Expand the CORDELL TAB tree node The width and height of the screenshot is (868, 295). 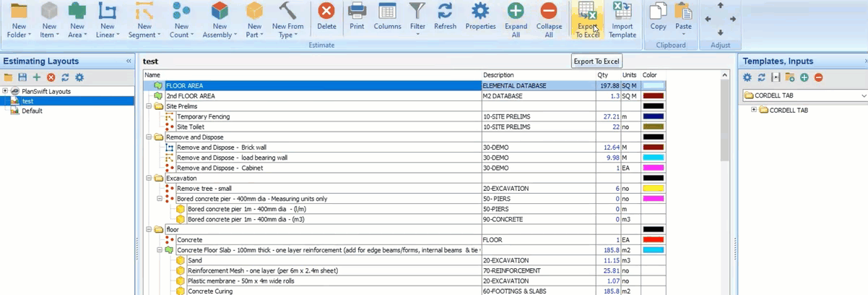pyautogui.click(x=755, y=110)
